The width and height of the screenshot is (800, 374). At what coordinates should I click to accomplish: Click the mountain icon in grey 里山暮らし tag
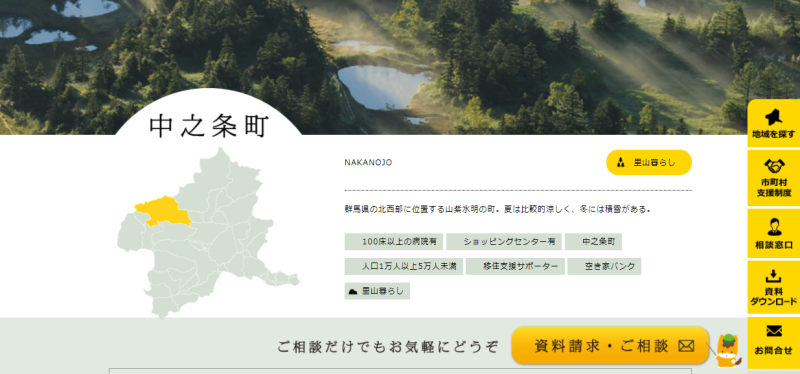pos(353,291)
